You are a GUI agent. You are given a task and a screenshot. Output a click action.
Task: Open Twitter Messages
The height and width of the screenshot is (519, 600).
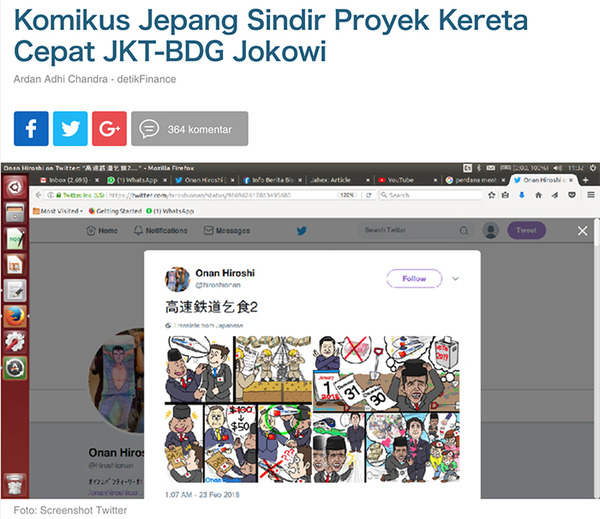point(227,231)
